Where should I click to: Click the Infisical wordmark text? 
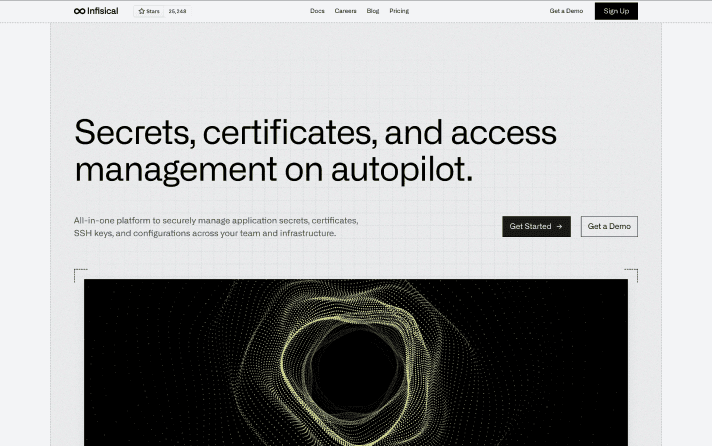click(103, 11)
